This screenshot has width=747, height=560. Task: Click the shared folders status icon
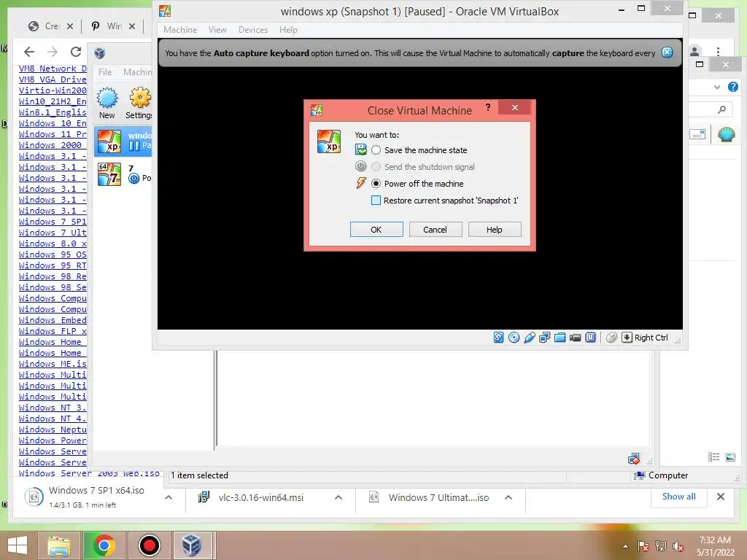click(x=560, y=338)
